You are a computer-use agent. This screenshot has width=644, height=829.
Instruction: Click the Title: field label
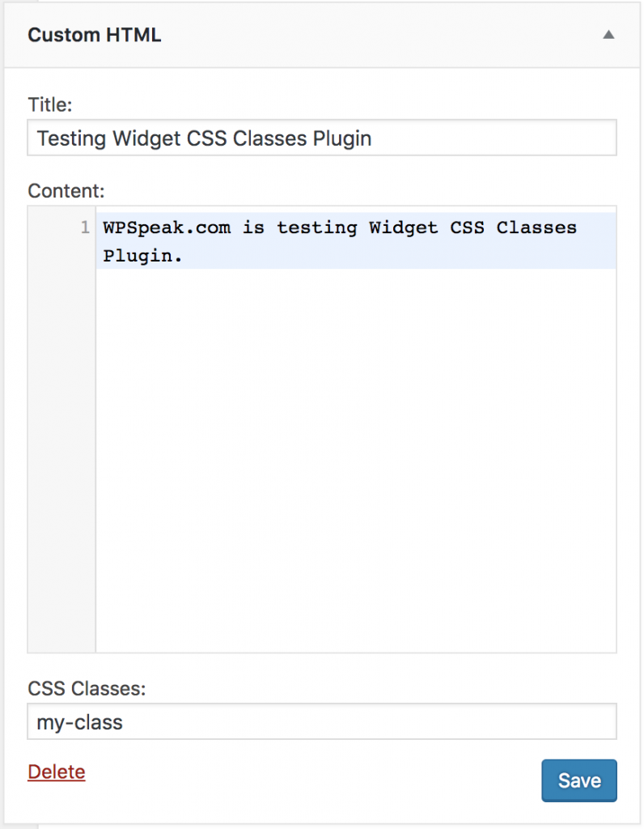tap(49, 104)
